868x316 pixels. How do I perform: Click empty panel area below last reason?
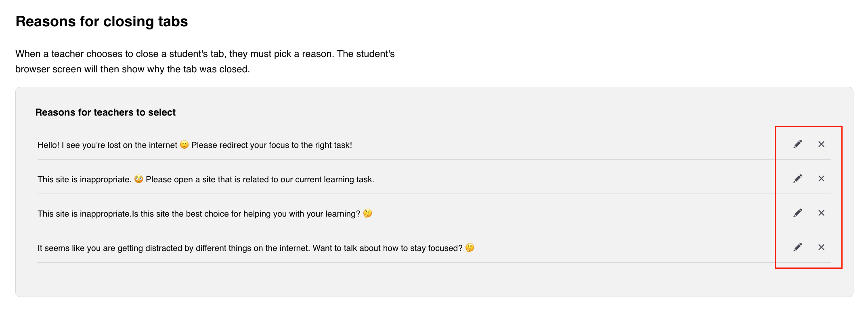[x=434, y=280]
